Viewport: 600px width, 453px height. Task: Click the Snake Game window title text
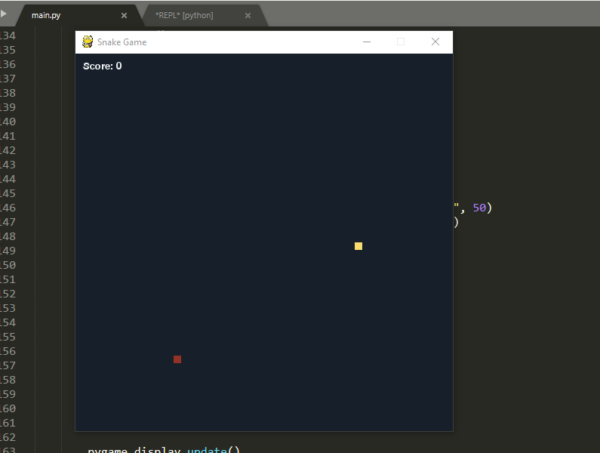[x=122, y=42]
